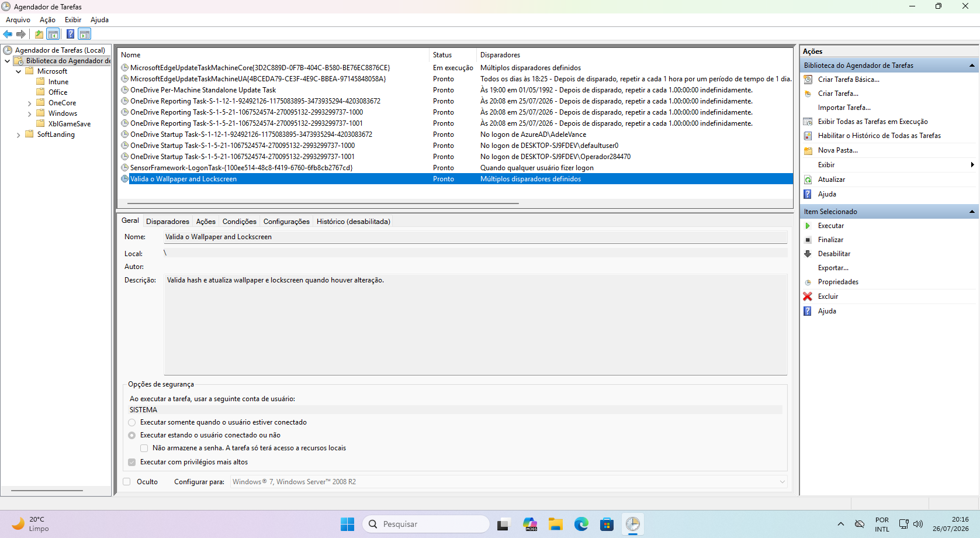Click the Desabilitar down-arrow icon
The width and height of the screenshot is (980, 538).
808,254
